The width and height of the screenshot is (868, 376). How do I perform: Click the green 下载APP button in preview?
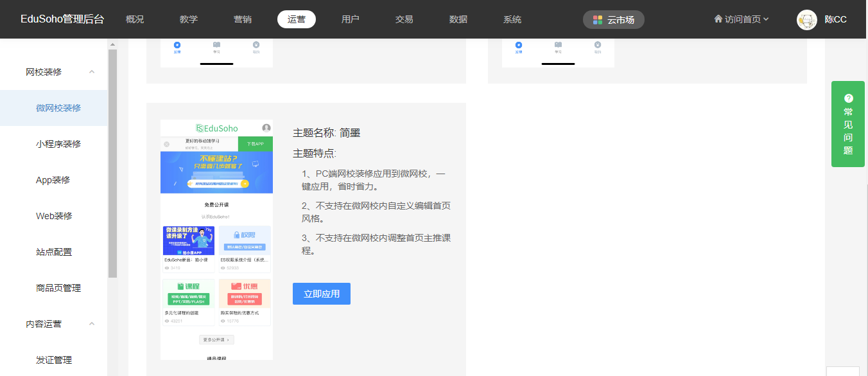coord(255,144)
